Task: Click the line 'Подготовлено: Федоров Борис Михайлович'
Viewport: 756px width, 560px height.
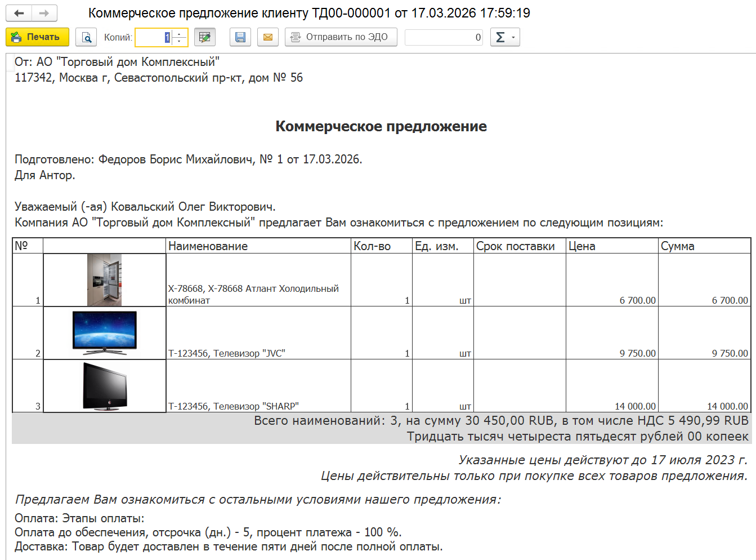Action: pyautogui.click(x=189, y=159)
